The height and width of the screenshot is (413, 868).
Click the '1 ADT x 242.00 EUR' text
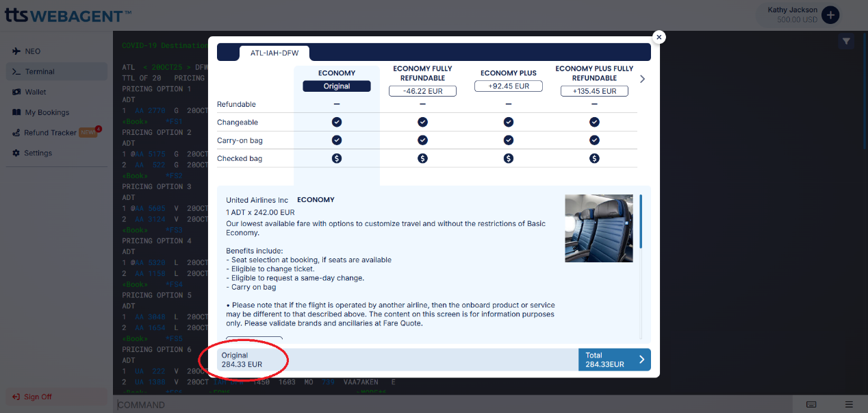point(260,212)
